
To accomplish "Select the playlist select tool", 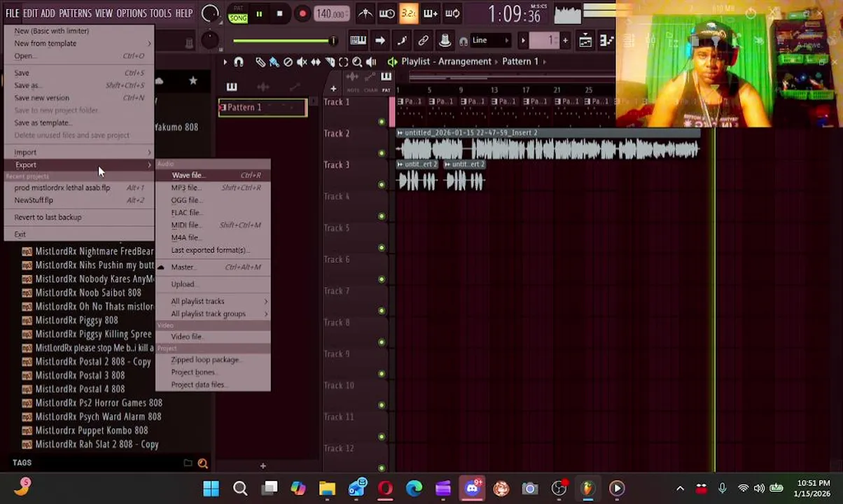I will 343,62.
